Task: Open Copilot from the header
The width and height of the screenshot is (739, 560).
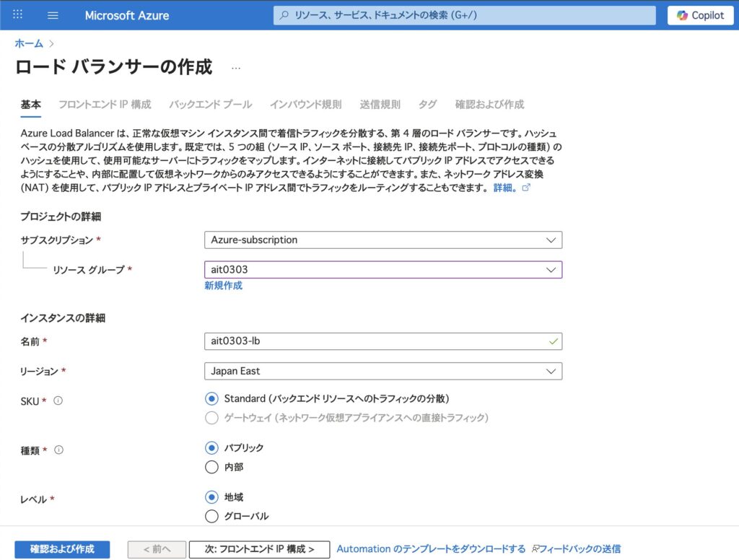Action: [x=700, y=15]
